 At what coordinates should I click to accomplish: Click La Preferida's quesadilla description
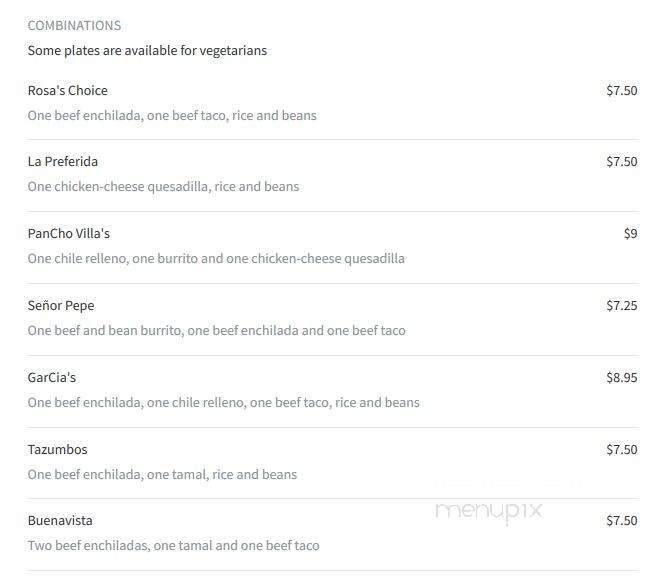coord(163,187)
